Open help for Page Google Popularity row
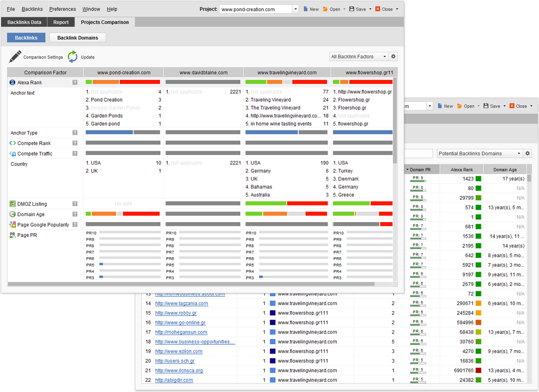The height and width of the screenshot is (392, 539). point(75,225)
